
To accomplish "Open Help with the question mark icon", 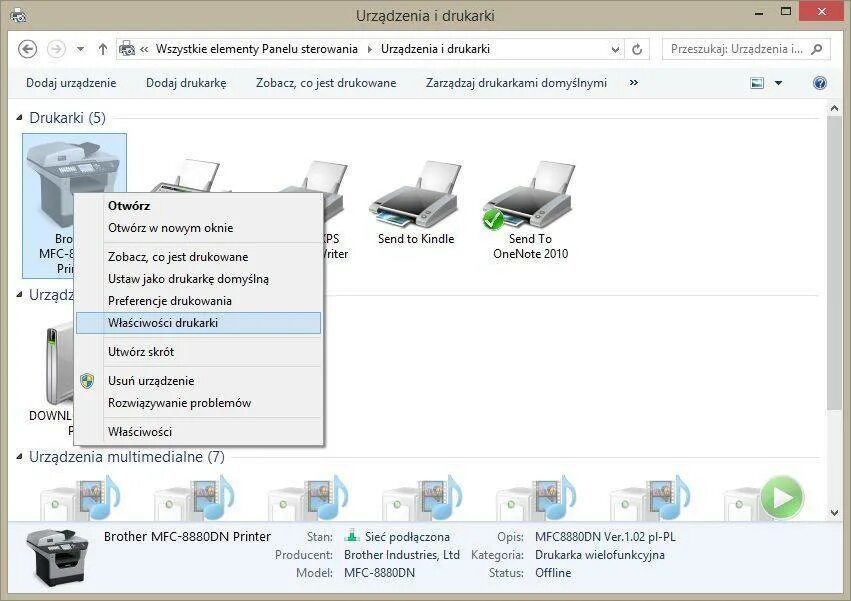I will (x=820, y=83).
